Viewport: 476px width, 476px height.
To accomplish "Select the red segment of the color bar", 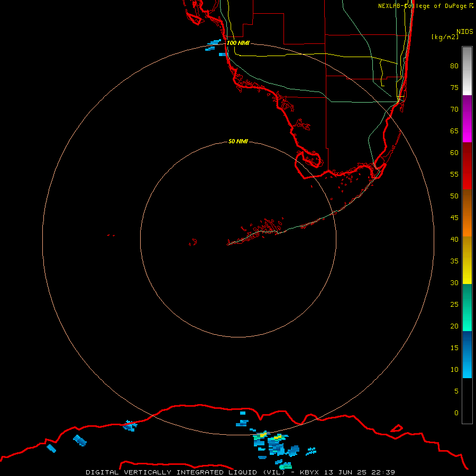I will click(467, 166).
